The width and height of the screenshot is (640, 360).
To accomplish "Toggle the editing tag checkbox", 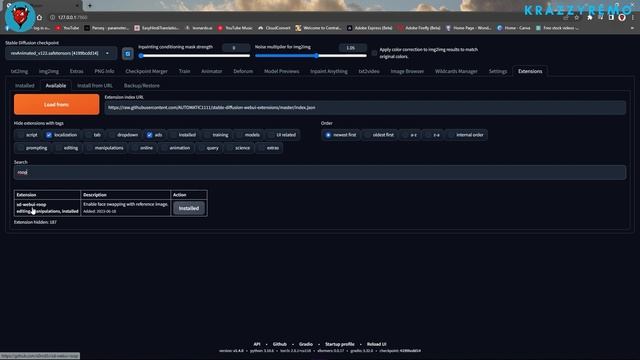I will [x=59, y=148].
